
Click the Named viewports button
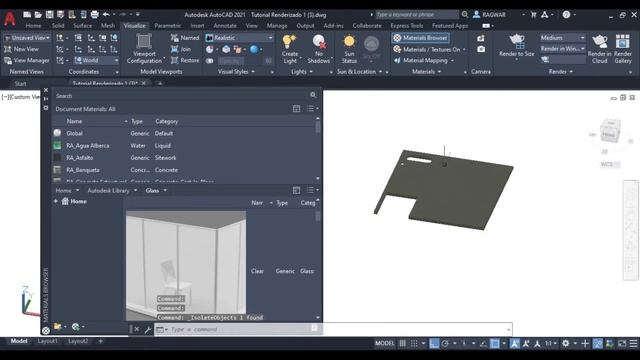click(x=185, y=38)
